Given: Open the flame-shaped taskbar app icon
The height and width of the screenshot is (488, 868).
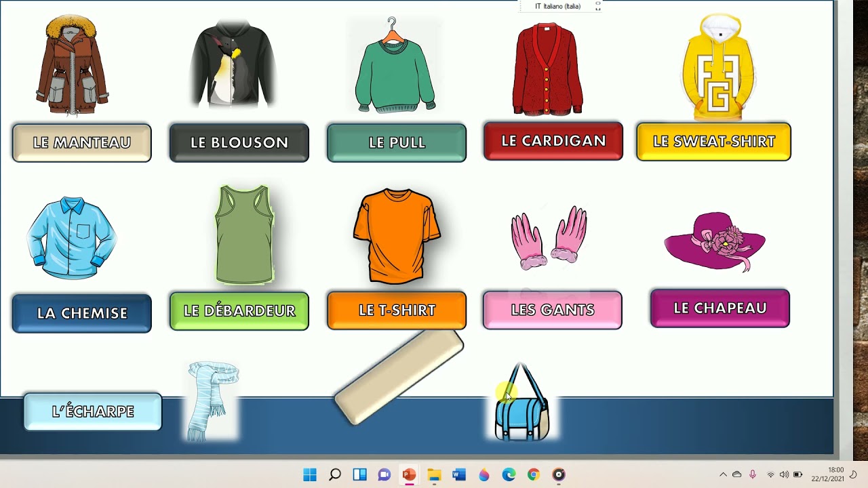Looking at the screenshot, I should click(x=484, y=474).
